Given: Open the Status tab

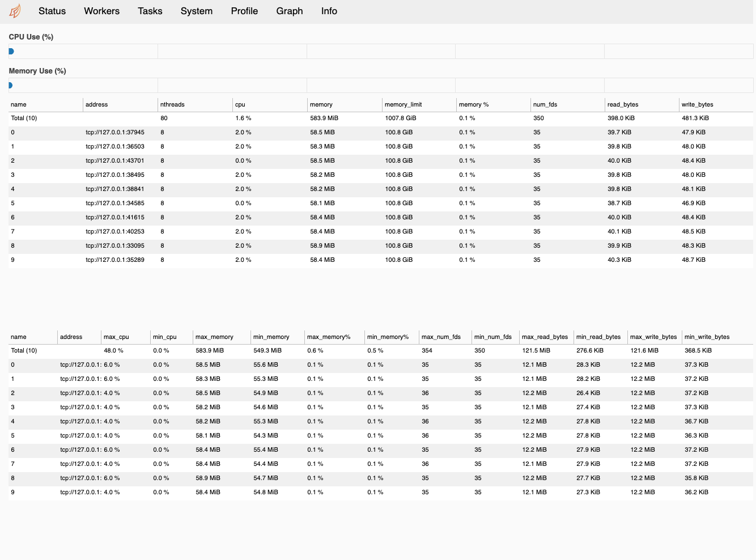Looking at the screenshot, I should coord(52,11).
